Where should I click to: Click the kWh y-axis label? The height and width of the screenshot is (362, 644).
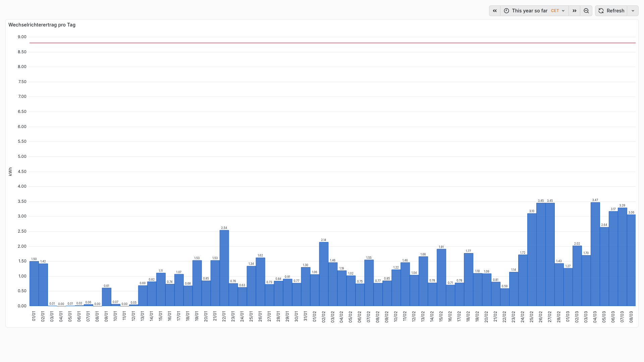pos(10,172)
